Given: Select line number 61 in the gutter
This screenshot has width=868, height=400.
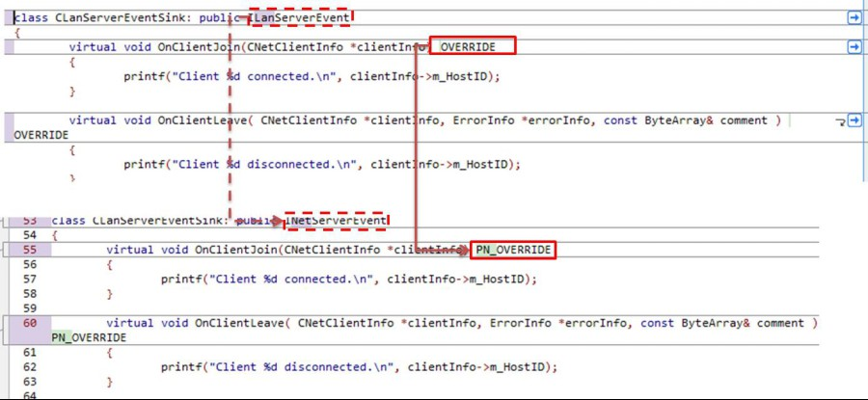Looking at the screenshot, I should (x=30, y=353).
